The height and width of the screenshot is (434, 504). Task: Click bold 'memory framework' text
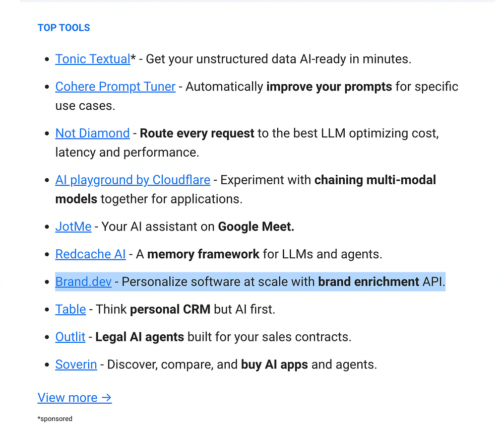203,254
